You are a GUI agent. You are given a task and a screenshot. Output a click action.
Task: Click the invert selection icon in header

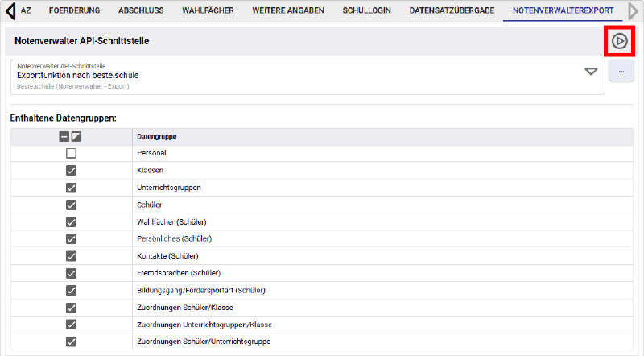coord(76,137)
